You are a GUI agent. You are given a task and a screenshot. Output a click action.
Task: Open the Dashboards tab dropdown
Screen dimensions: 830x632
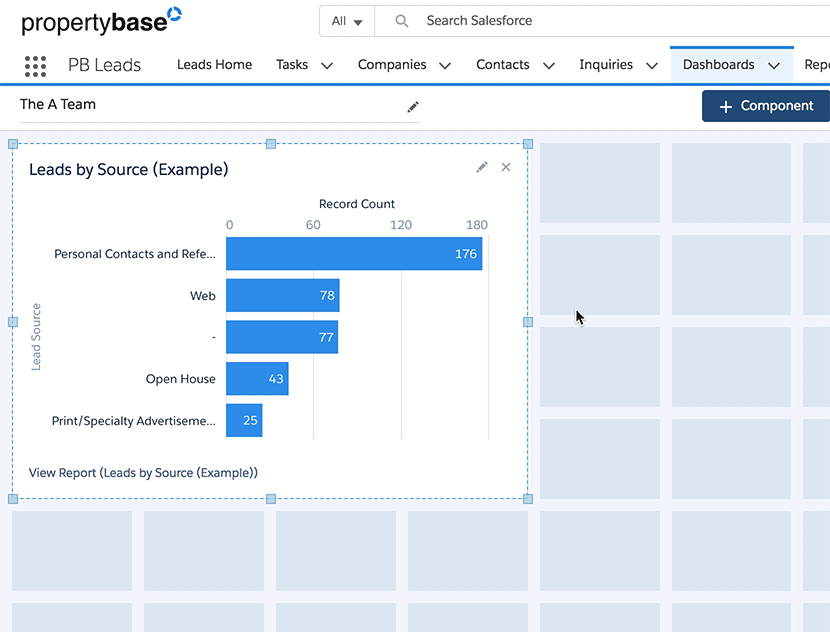[774, 65]
